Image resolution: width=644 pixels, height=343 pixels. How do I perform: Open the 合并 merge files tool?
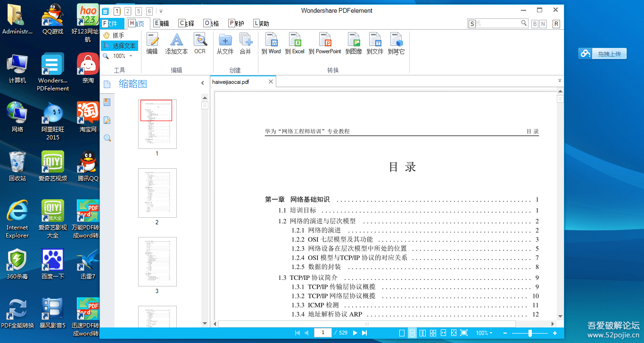click(x=245, y=44)
